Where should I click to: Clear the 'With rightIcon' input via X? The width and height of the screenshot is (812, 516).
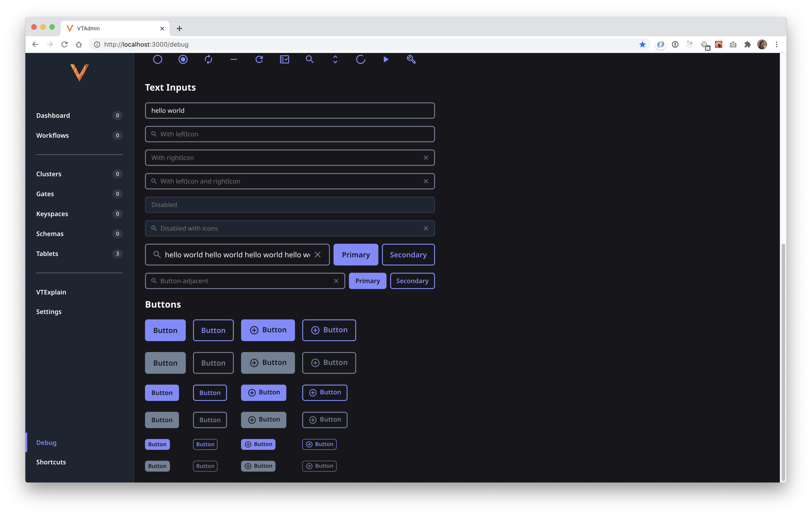click(x=425, y=158)
